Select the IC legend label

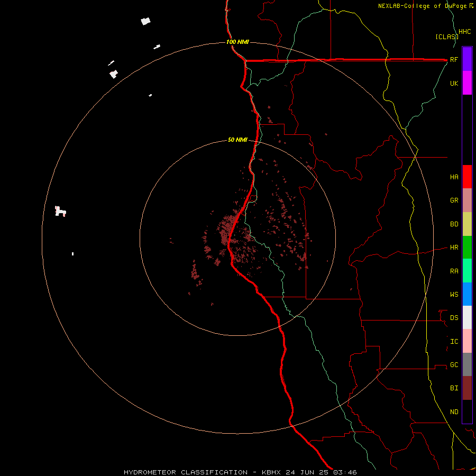[454, 342]
